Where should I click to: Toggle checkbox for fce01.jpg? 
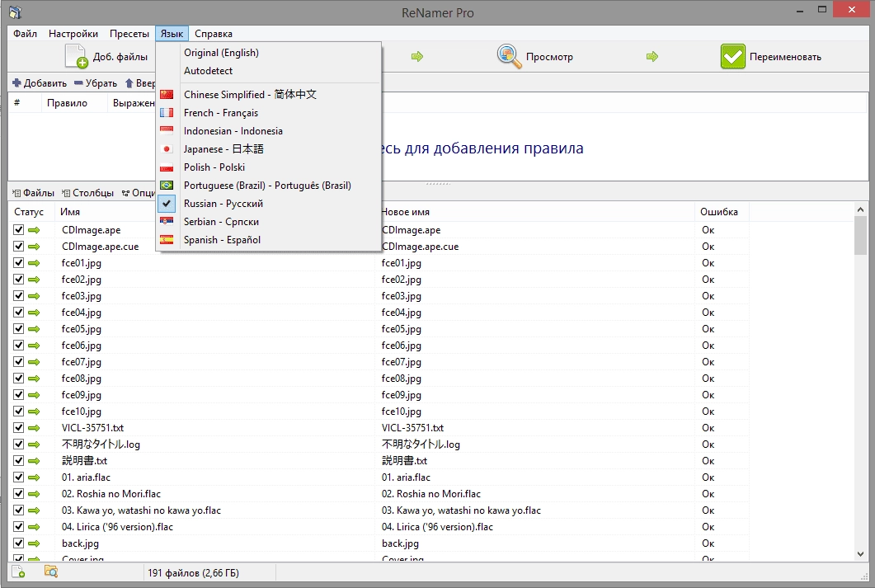tap(18, 263)
